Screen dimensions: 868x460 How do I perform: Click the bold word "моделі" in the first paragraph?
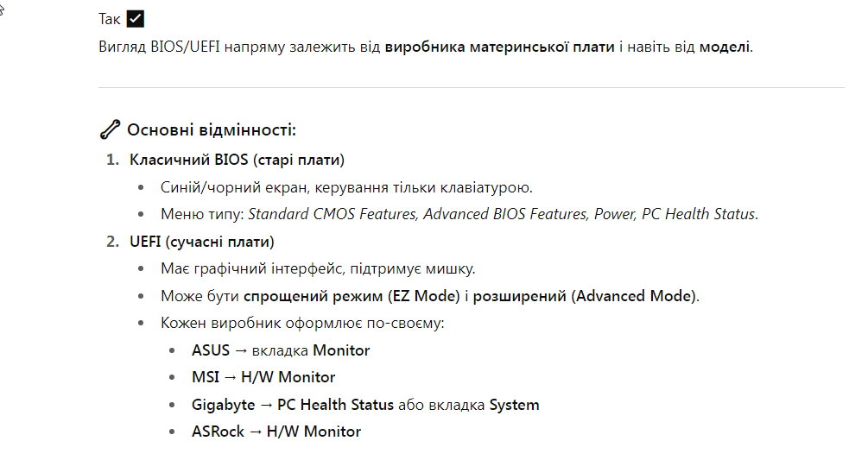tap(725, 47)
